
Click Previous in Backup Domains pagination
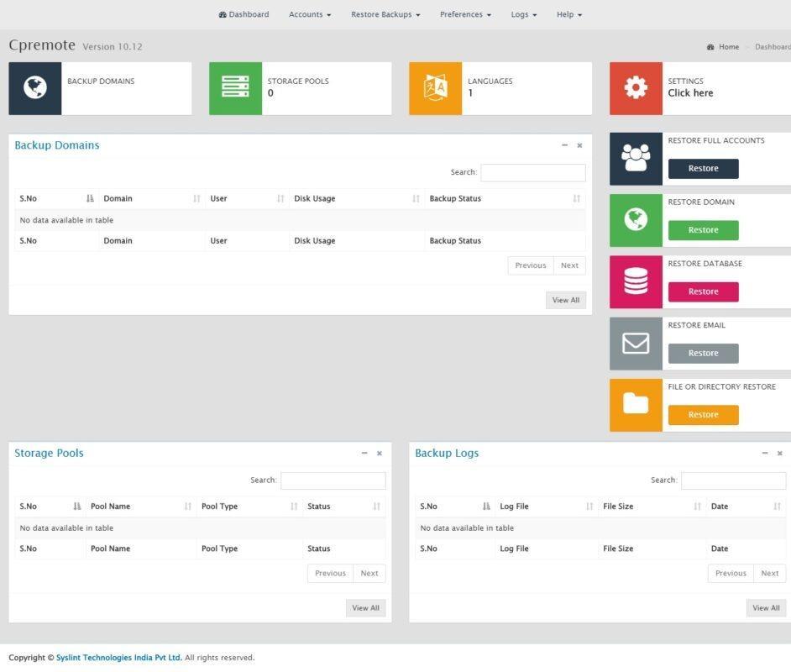pos(530,265)
